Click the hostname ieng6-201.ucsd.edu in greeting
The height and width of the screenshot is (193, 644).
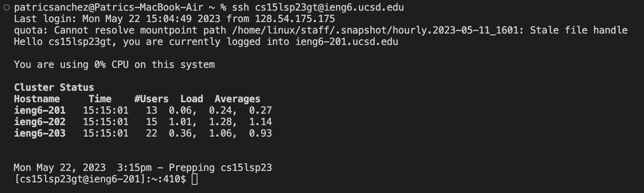click(347, 42)
